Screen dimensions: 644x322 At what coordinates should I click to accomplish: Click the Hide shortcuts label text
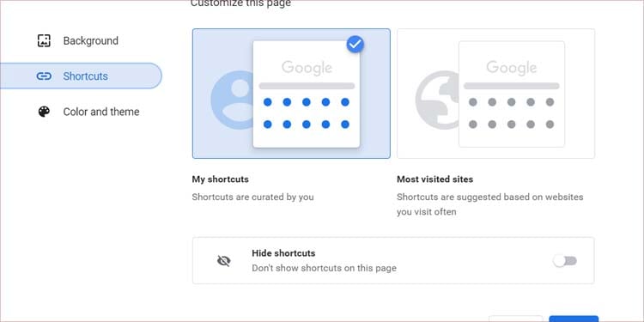(x=283, y=253)
